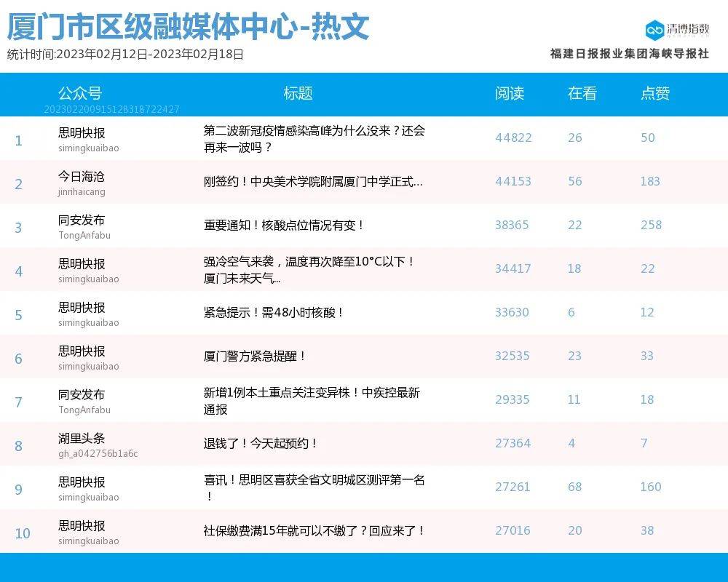This screenshot has height=582, width=728.
Task: Open the 紧急提示！需48小时核酸 article
Action: point(274,313)
